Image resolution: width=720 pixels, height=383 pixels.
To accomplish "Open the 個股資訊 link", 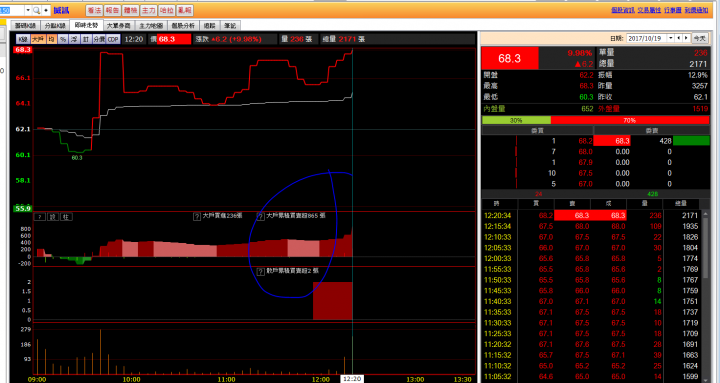I will coord(623,10).
